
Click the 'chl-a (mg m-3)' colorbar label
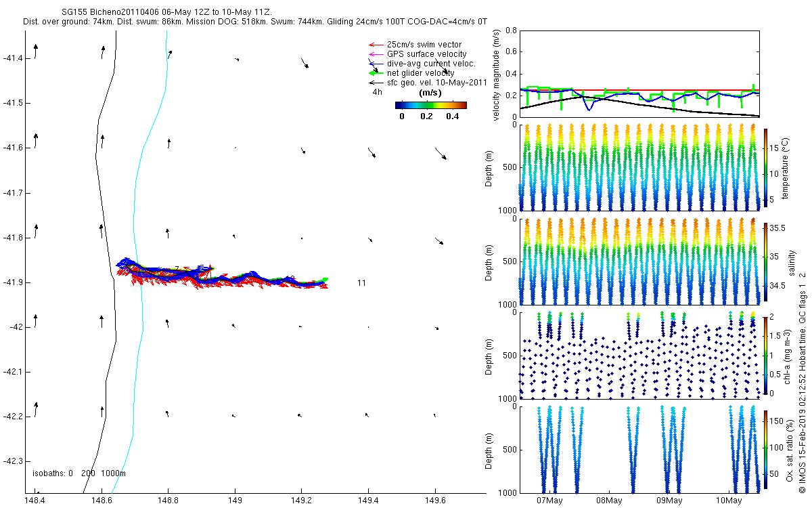[787, 356]
